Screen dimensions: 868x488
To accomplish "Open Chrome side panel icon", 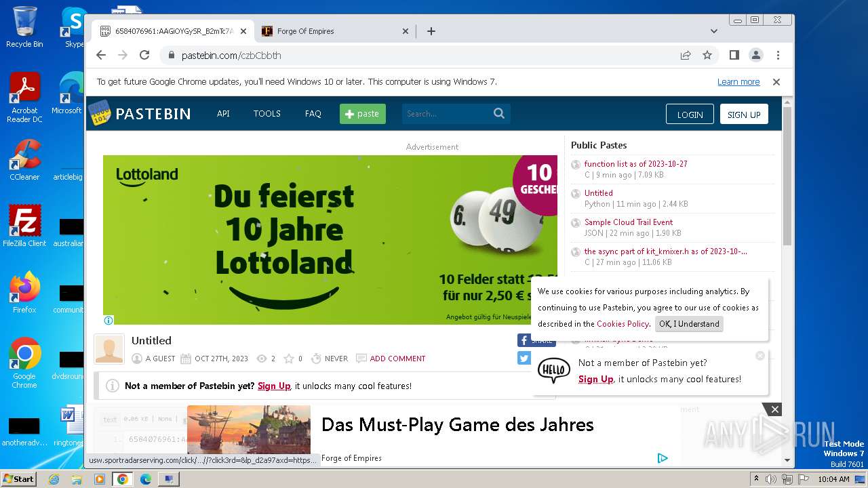I will 734,55.
